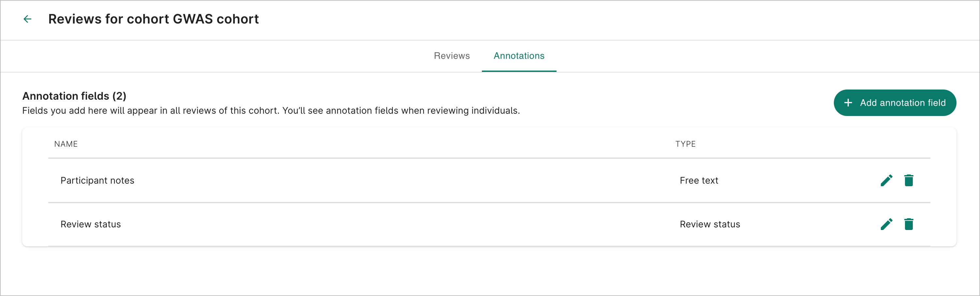Switch to the Reviews tab

click(x=451, y=56)
